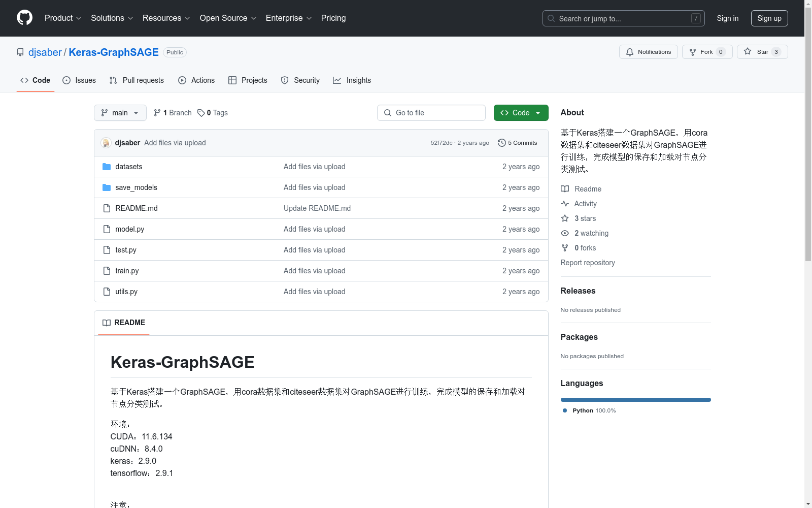
Task: Open the djsaber owner link
Action: pyautogui.click(x=45, y=52)
